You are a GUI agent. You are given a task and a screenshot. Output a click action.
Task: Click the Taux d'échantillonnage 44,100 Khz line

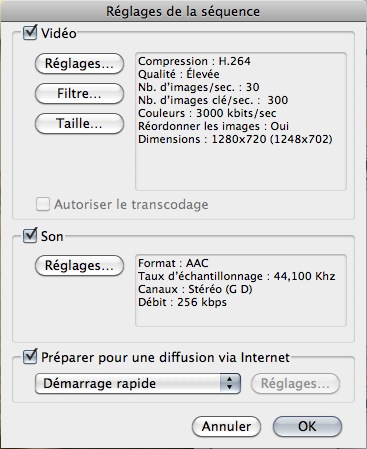[x=237, y=276]
